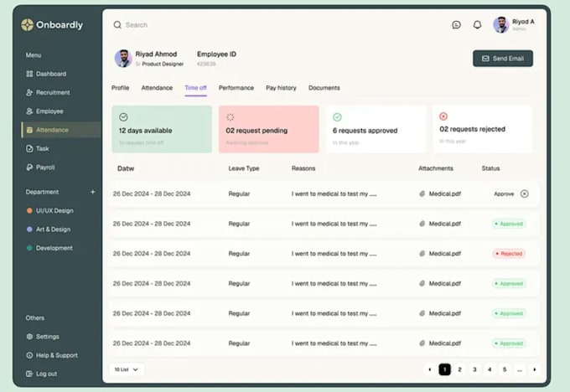Click the pending spinner icon on card

(x=231, y=117)
